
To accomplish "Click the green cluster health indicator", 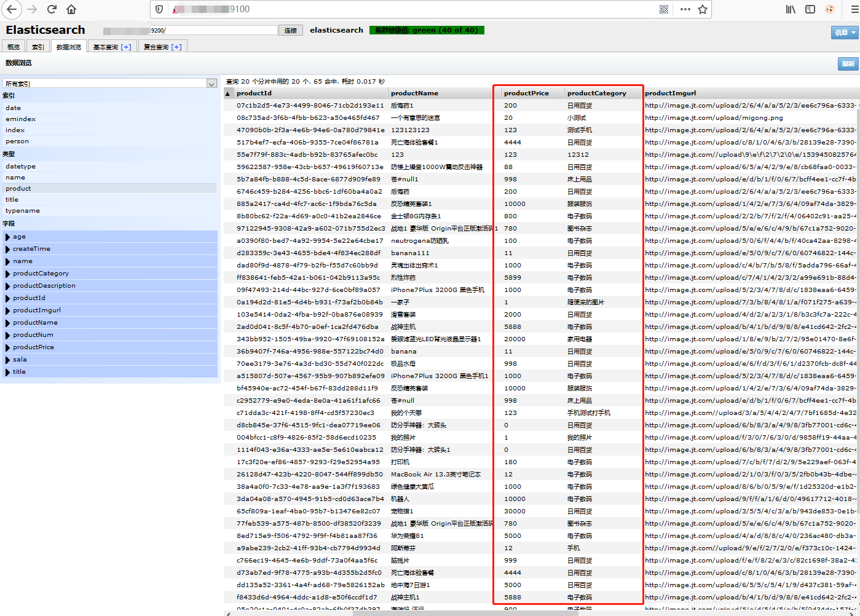I will 427,30.
